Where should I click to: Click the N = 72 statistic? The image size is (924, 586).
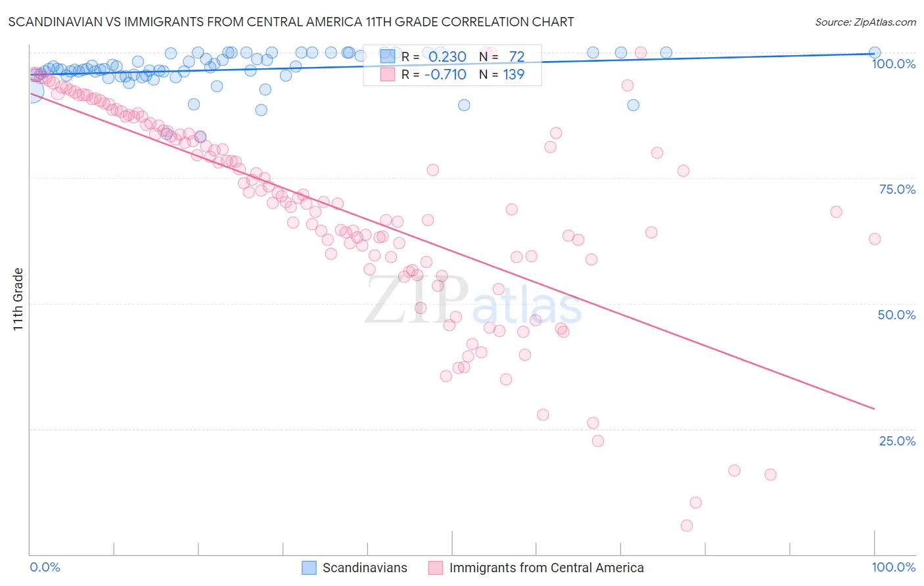(x=502, y=56)
